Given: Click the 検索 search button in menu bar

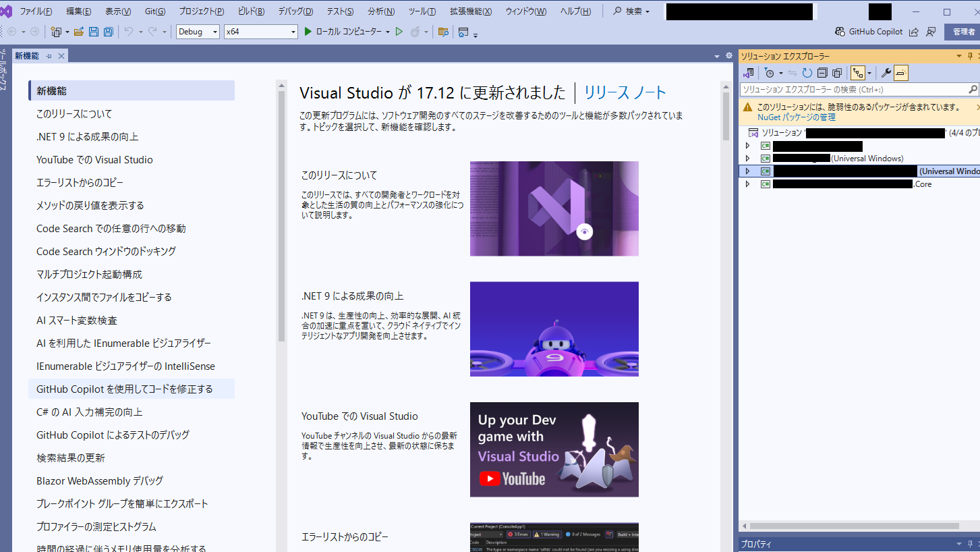Looking at the screenshot, I should pyautogui.click(x=631, y=11).
